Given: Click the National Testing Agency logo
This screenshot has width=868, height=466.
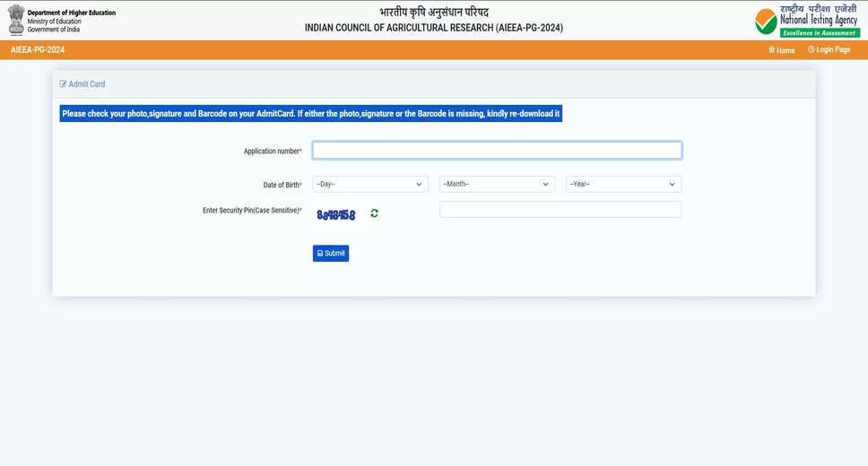Looking at the screenshot, I should pyautogui.click(x=807, y=21).
